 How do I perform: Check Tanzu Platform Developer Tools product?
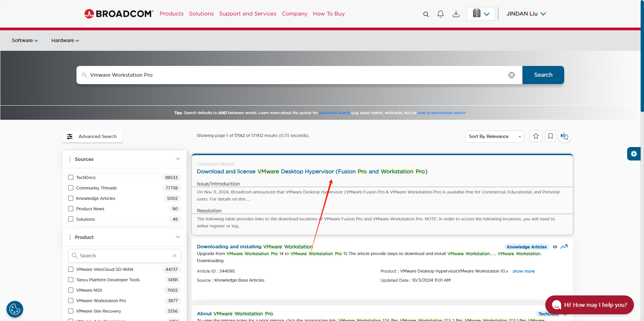71,280
